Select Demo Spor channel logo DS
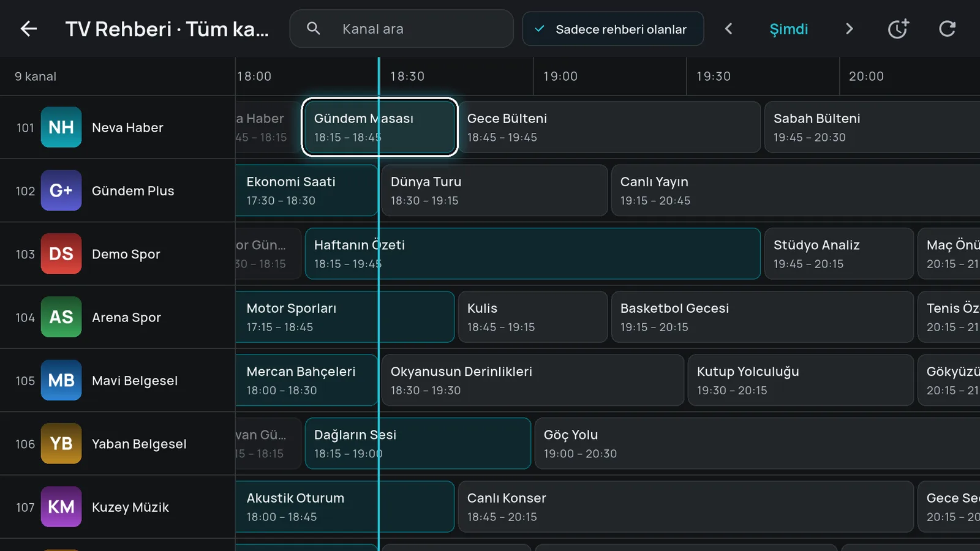 pyautogui.click(x=61, y=253)
